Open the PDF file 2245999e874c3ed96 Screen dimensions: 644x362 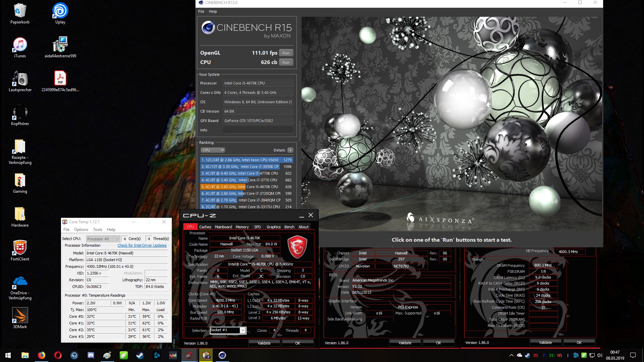coord(60,81)
